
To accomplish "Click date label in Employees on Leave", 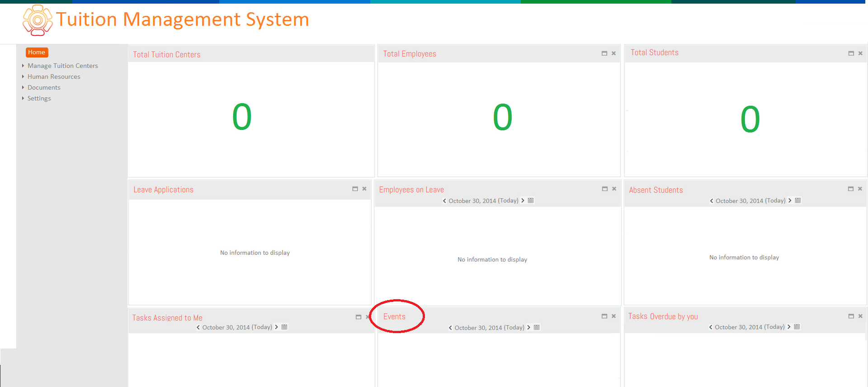I will [483, 201].
